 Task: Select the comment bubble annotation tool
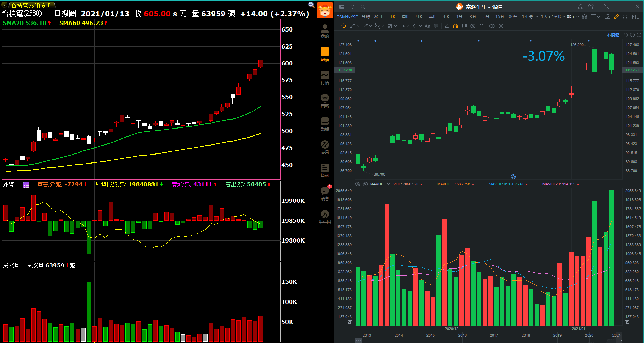tap(436, 26)
